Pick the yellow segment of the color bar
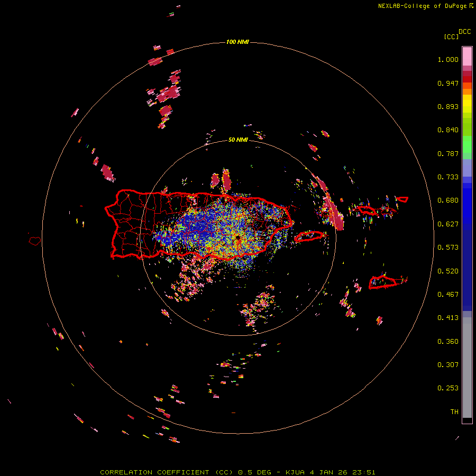 pos(467,104)
